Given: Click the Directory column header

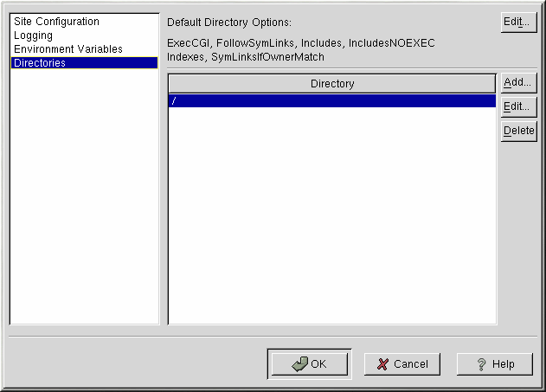Looking at the screenshot, I should tap(331, 84).
